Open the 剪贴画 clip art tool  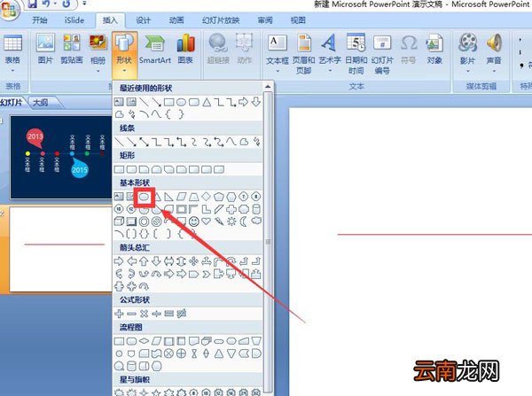click(72, 49)
